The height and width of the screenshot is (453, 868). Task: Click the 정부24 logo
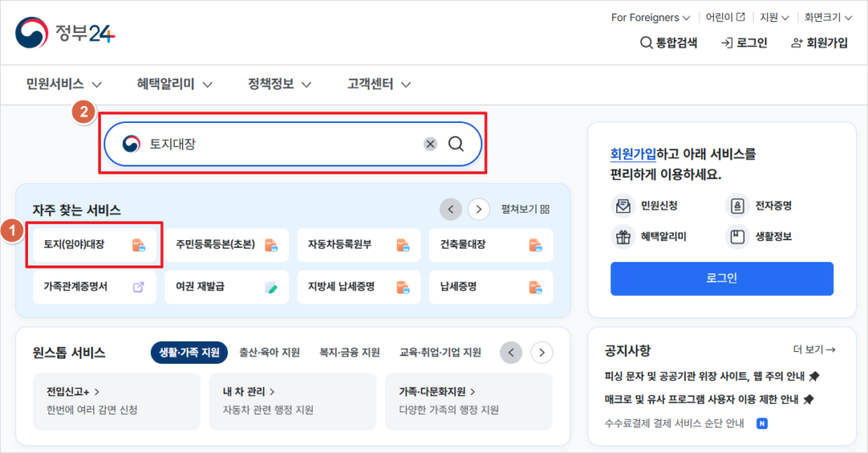[64, 33]
